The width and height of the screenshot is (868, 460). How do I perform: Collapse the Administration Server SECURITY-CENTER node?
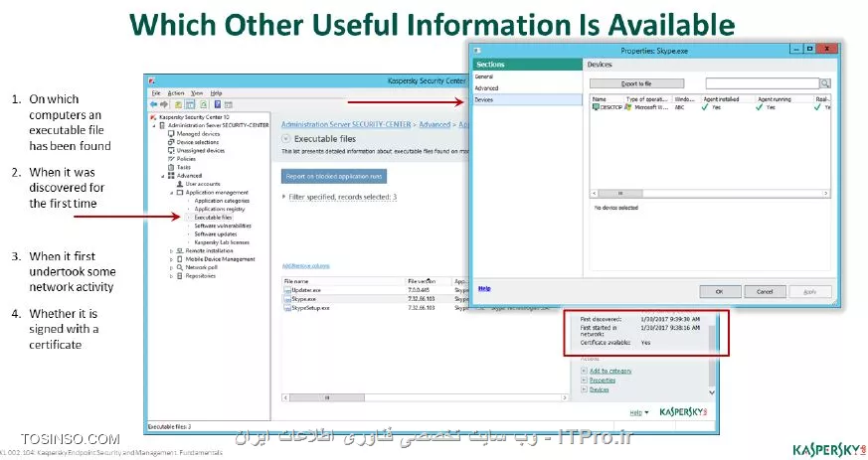(x=154, y=125)
